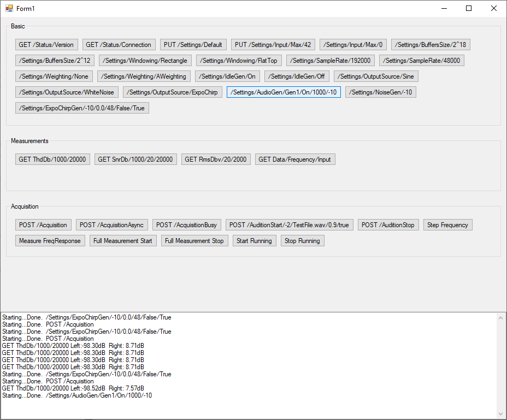The height and width of the screenshot is (420, 507).
Task: Click /Settings/AudioGen/Gen1/On/1000/-10 button
Action: (x=284, y=92)
